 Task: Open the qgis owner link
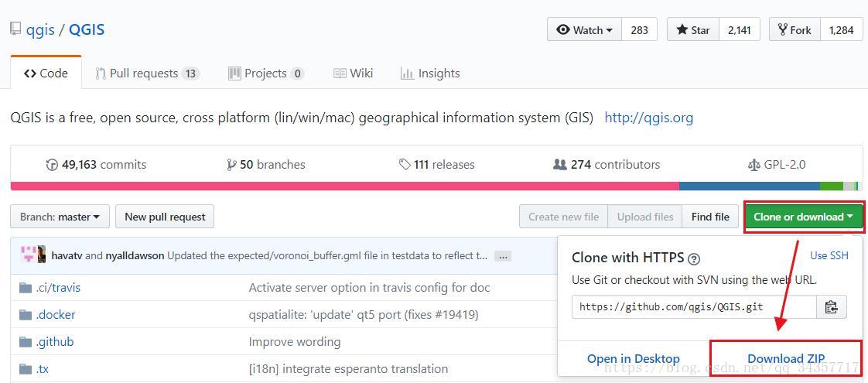40,29
